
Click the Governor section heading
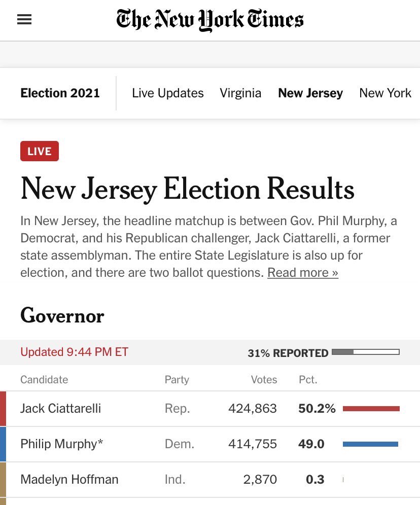pyautogui.click(x=62, y=315)
